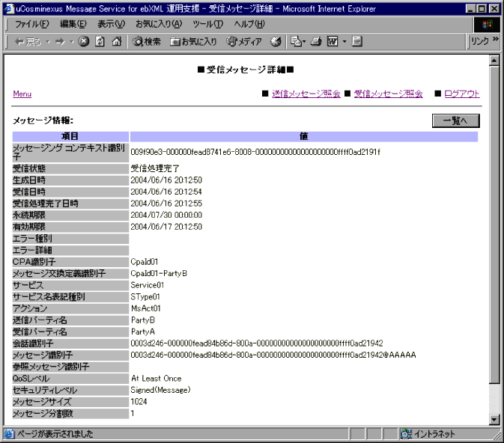Image resolution: width=504 pixels, height=443 pixels.
Task: Open the Search (検索) toolbar button
Action: 147,41
